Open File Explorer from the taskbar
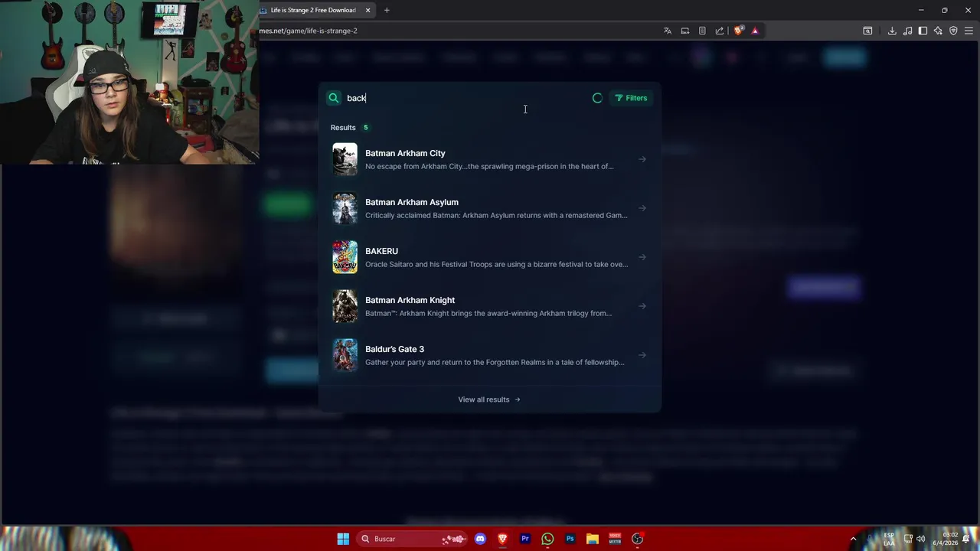The width and height of the screenshot is (980, 551). [x=593, y=539]
